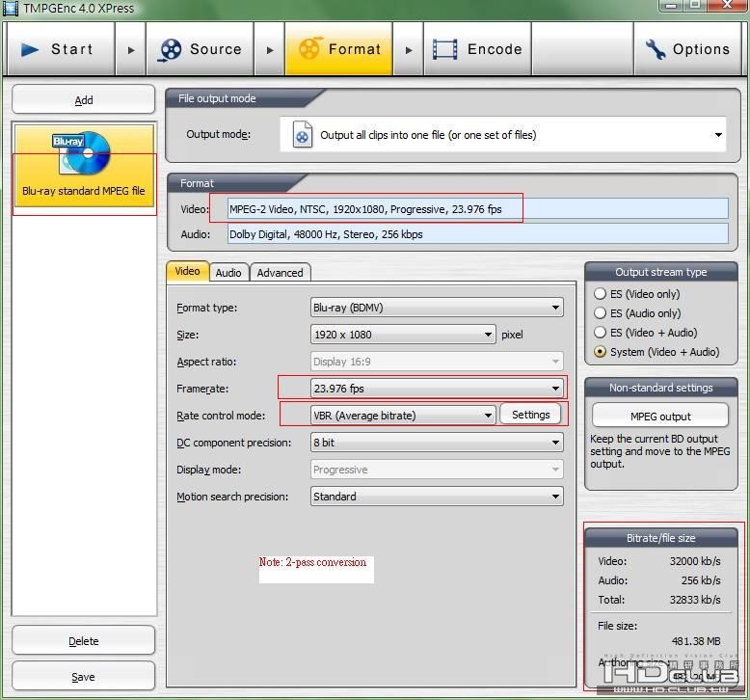
Task: Click the arrow between Format and Encode
Action: 409,49
